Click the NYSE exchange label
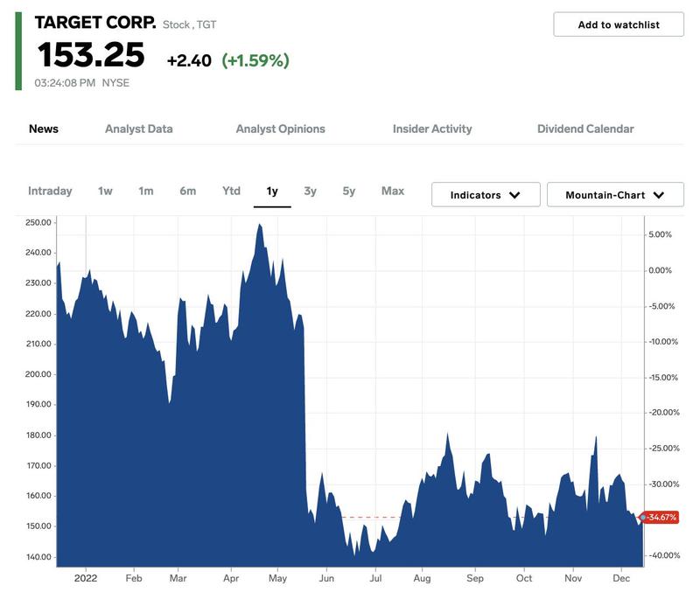This screenshot has width=700, height=606. (x=115, y=83)
